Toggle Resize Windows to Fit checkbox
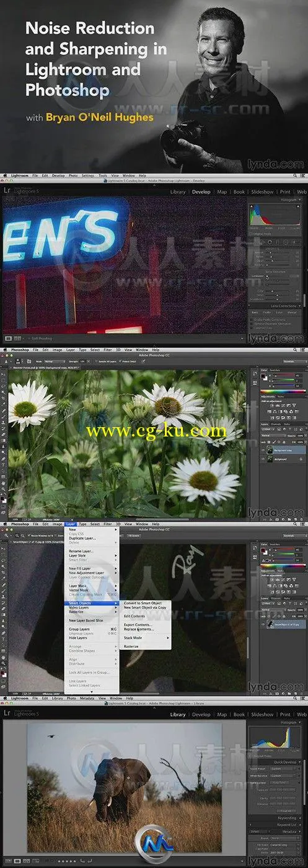Screen dimensions: 308x868 [29, 535]
